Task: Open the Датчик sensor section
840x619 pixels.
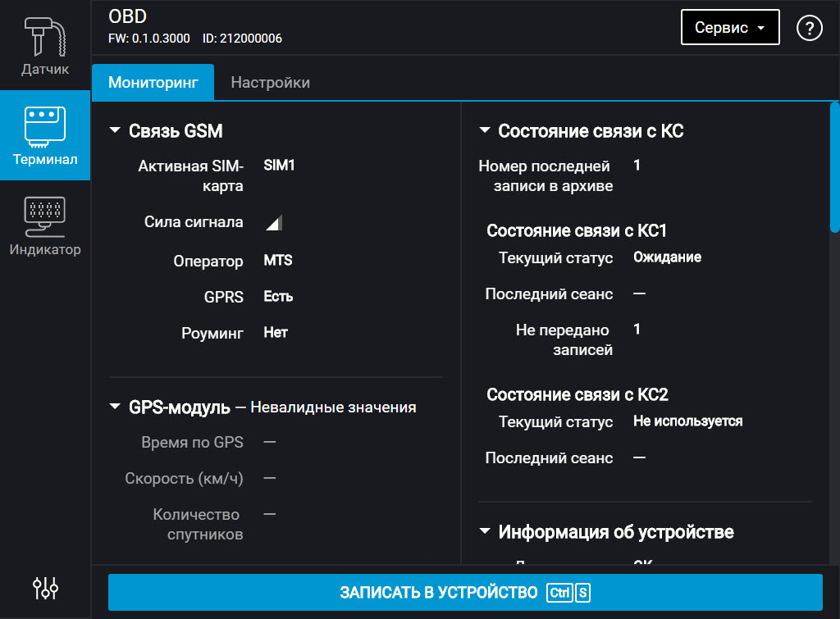Action: tap(45, 46)
